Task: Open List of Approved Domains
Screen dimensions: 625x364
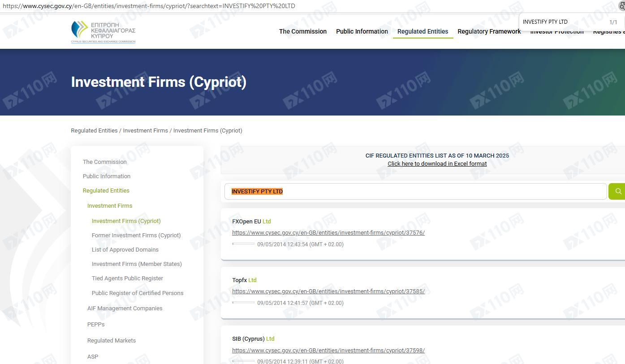Action: [125, 250]
